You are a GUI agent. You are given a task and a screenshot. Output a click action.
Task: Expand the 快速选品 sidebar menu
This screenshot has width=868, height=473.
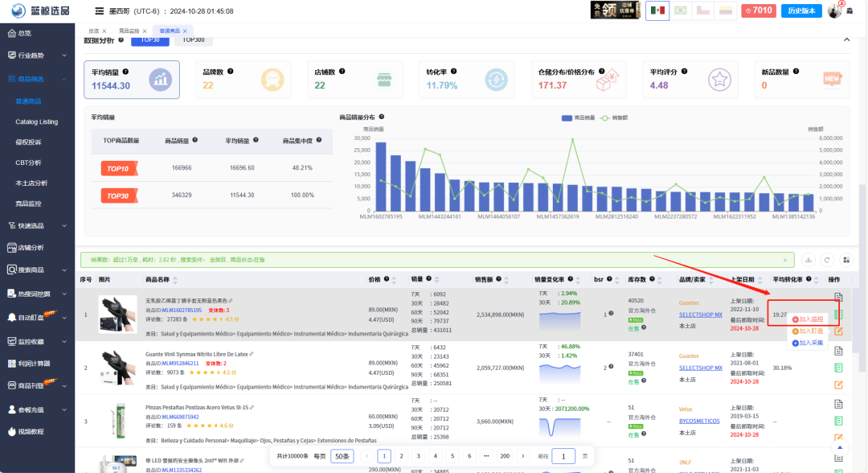click(x=37, y=226)
